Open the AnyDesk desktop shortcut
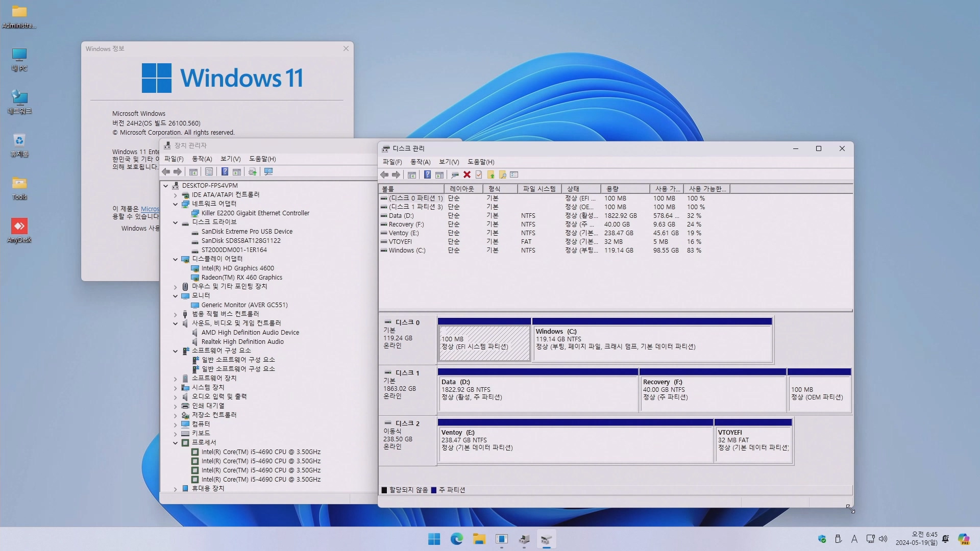980x551 pixels. click(19, 227)
